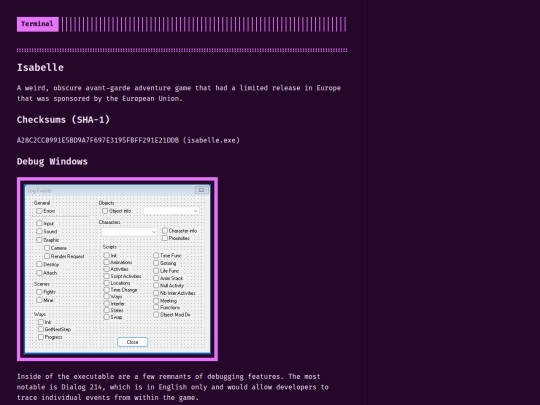Tick the Proximities checkbox
540x405 pixels.
pos(165,238)
